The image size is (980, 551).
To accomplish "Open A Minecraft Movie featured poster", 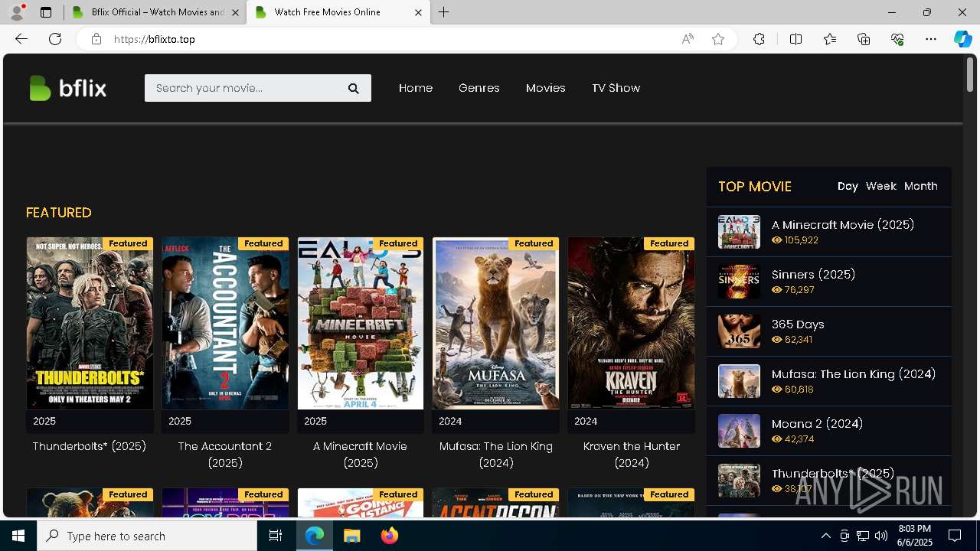I will (361, 323).
